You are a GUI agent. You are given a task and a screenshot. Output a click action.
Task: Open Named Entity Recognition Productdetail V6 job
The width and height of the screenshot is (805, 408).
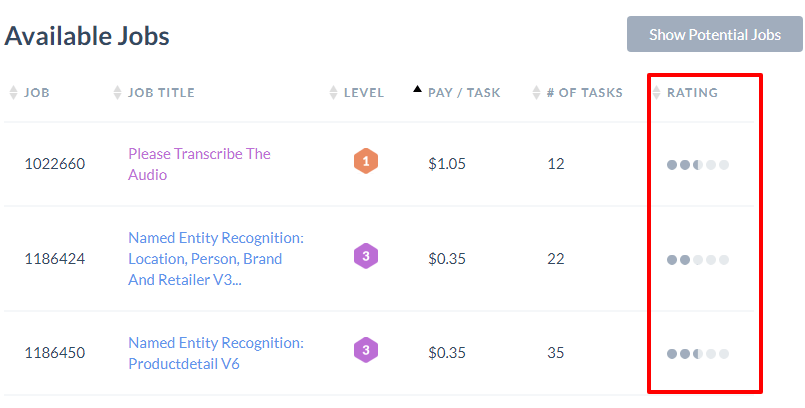pos(216,353)
